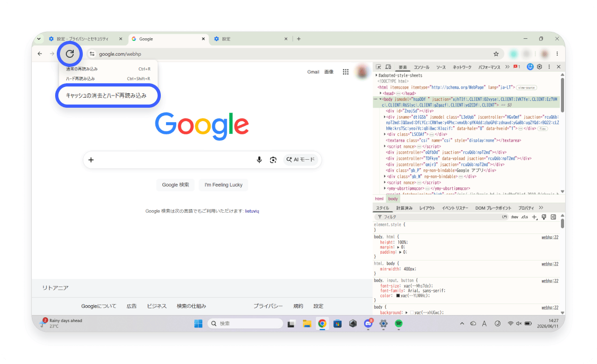
Task: Toggle the regex option in styles filter
Action: click(x=505, y=217)
